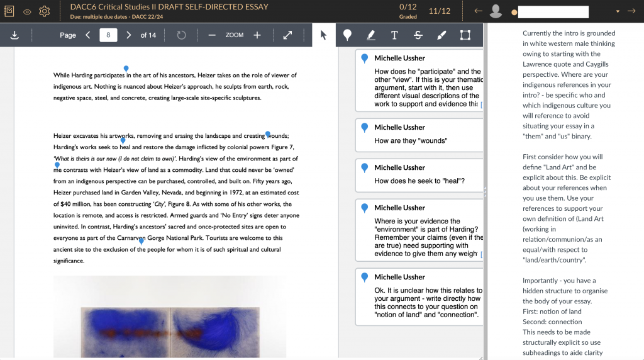
Task: Open the student list dropdown arrow
Action: click(x=618, y=11)
